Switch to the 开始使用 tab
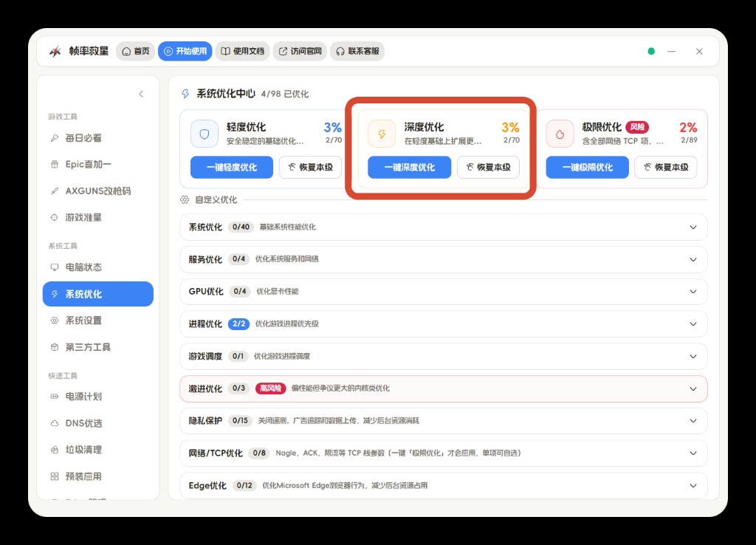The image size is (756, 545). coord(185,51)
